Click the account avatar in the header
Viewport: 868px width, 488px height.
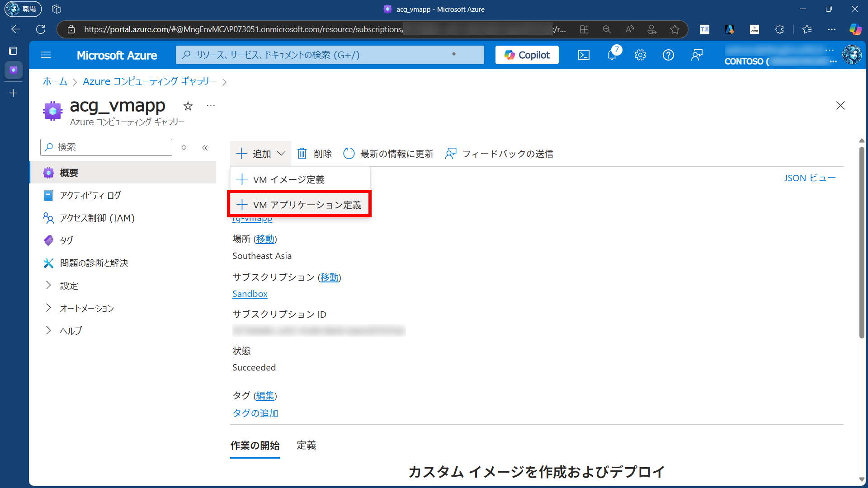[x=852, y=55]
